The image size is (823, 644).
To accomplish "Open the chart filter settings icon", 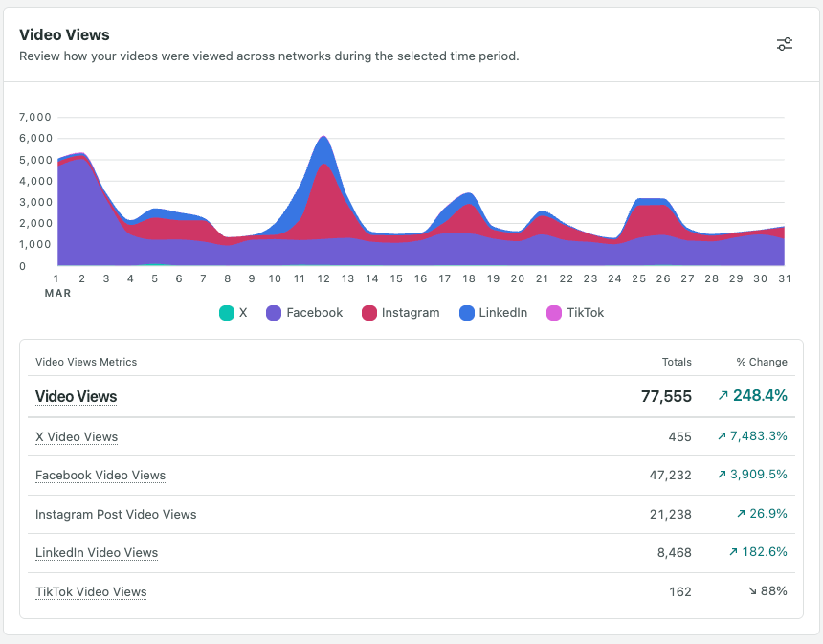I will click(785, 44).
